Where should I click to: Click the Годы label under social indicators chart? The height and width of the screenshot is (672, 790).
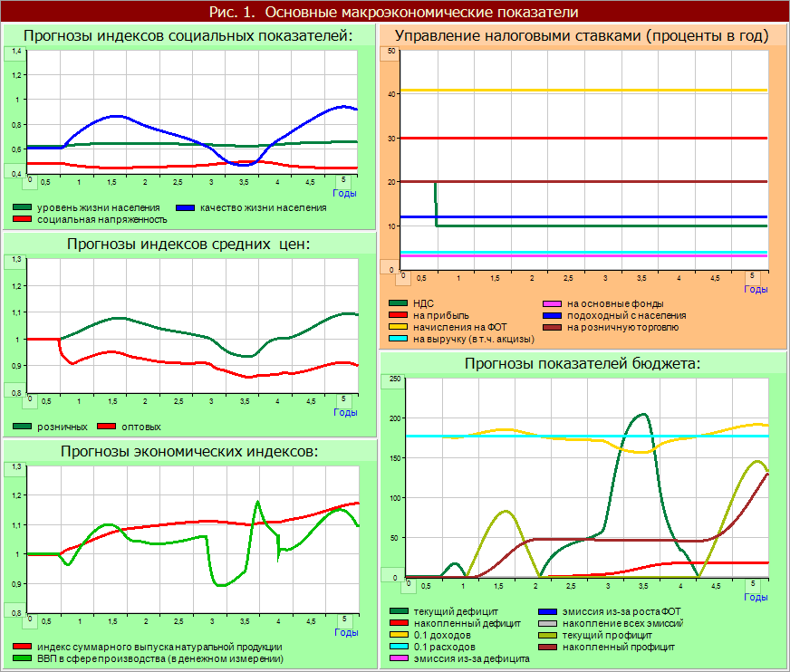pyautogui.click(x=344, y=194)
